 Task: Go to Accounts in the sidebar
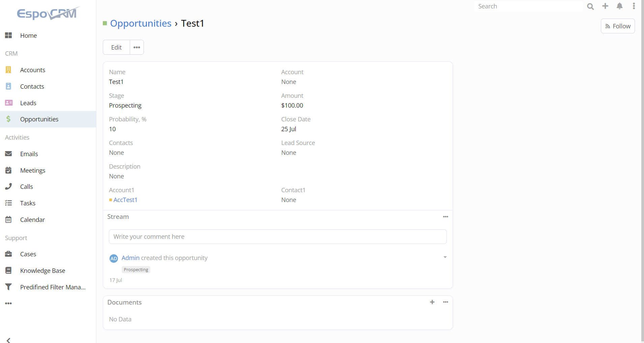[x=32, y=70]
